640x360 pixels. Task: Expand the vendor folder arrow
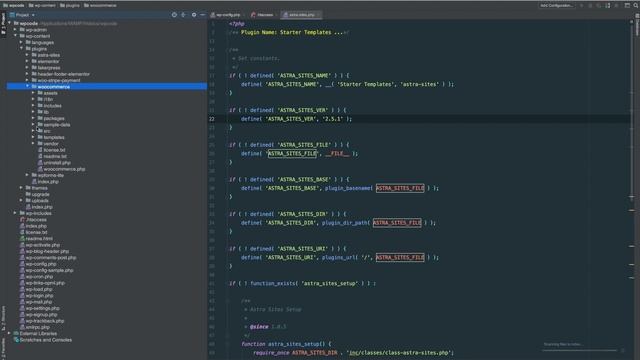33,144
